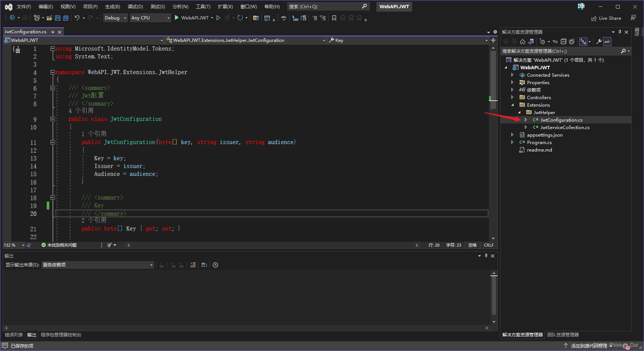
Task: Open the New Project toolbar icon
Action: point(37,18)
